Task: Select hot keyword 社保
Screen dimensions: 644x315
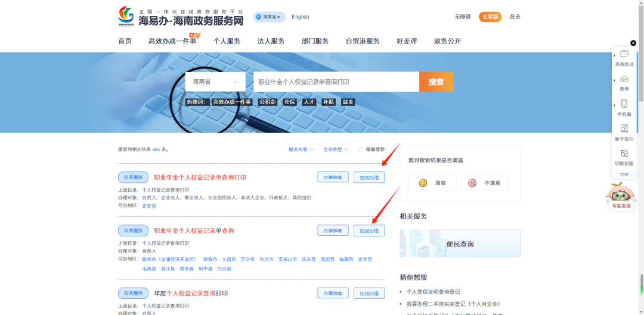Action: (x=290, y=102)
